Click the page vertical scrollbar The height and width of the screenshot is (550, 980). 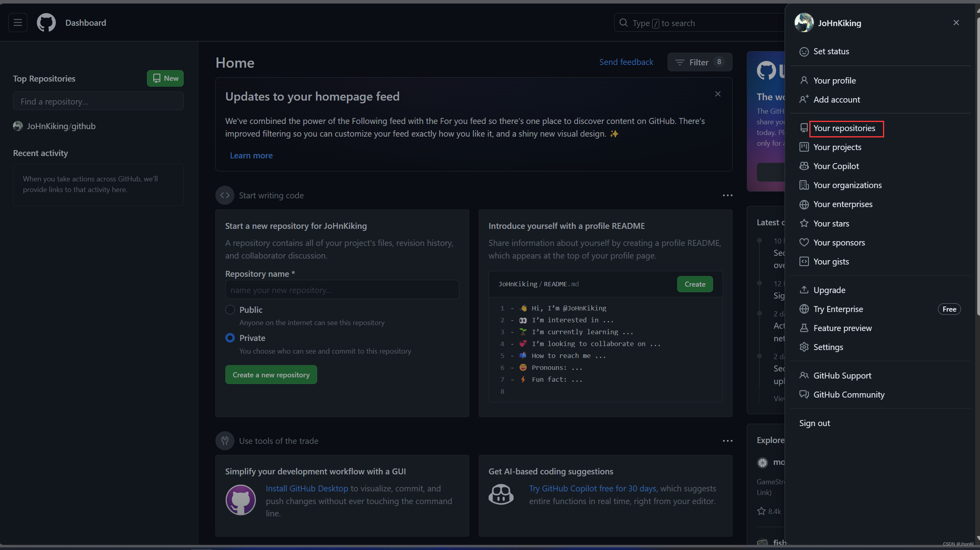pyautogui.click(x=978, y=166)
